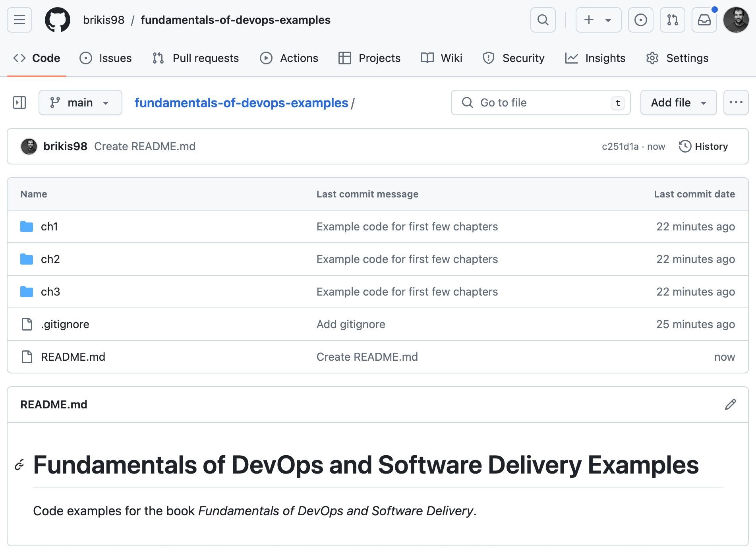Focus the Go to file search field
This screenshot has height=553, width=756.
(x=541, y=102)
